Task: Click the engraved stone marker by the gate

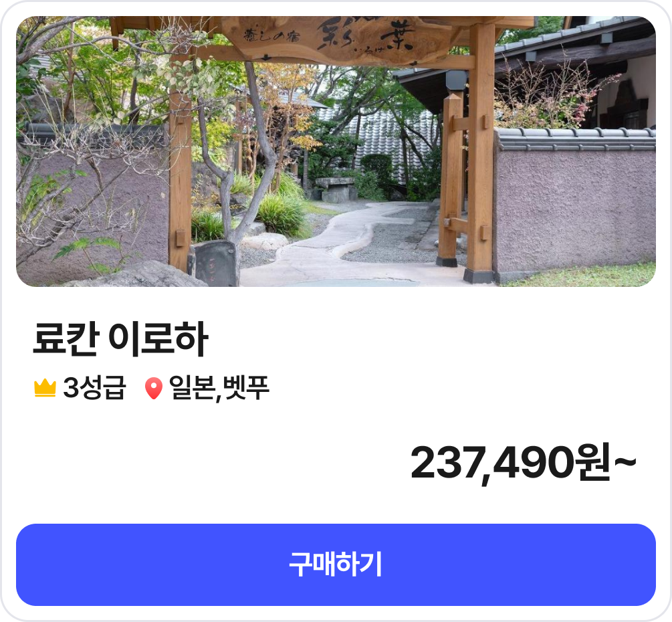Action: click(x=215, y=264)
